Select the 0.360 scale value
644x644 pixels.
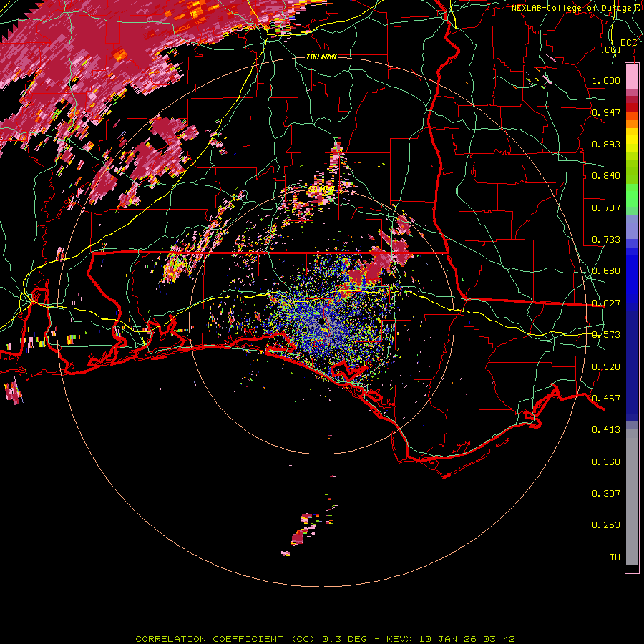606,462
